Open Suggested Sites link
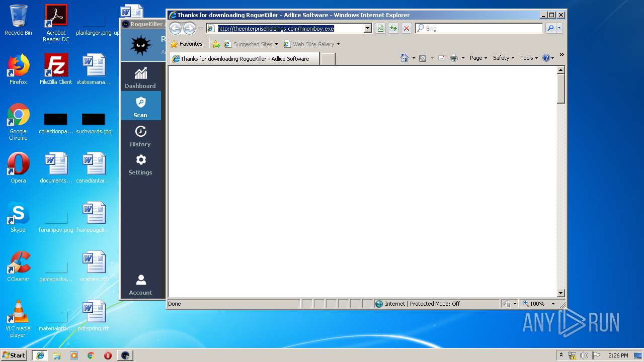The height and width of the screenshot is (362, 644). point(251,44)
